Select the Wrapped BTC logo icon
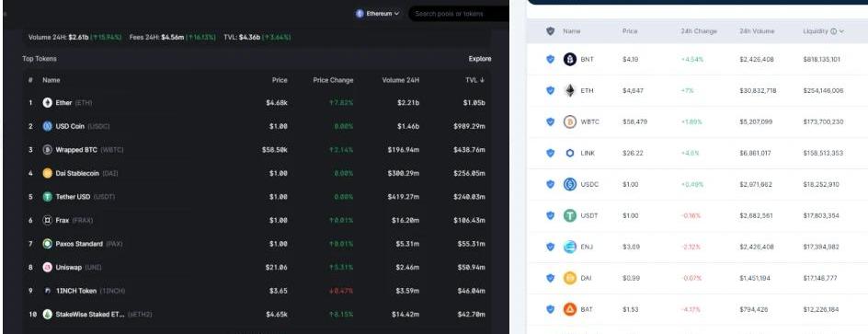 pyautogui.click(x=48, y=150)
